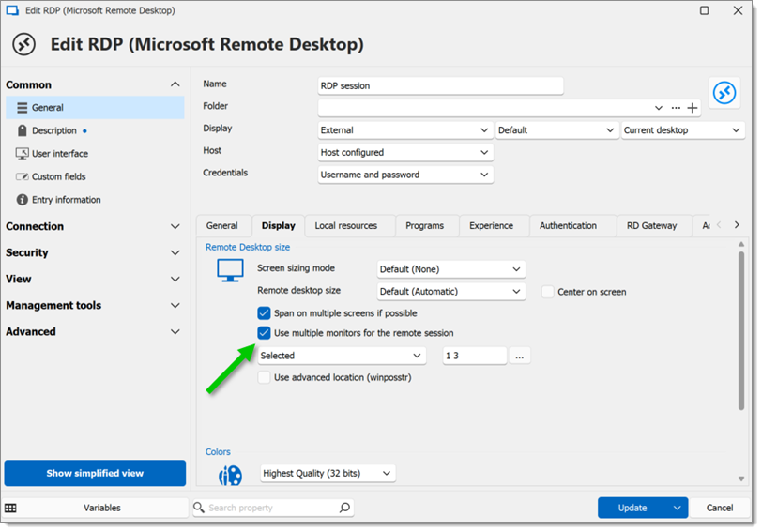Click the User interface monitor icon
This screenshot has height=532, width=762.
[x=22, y=154]
